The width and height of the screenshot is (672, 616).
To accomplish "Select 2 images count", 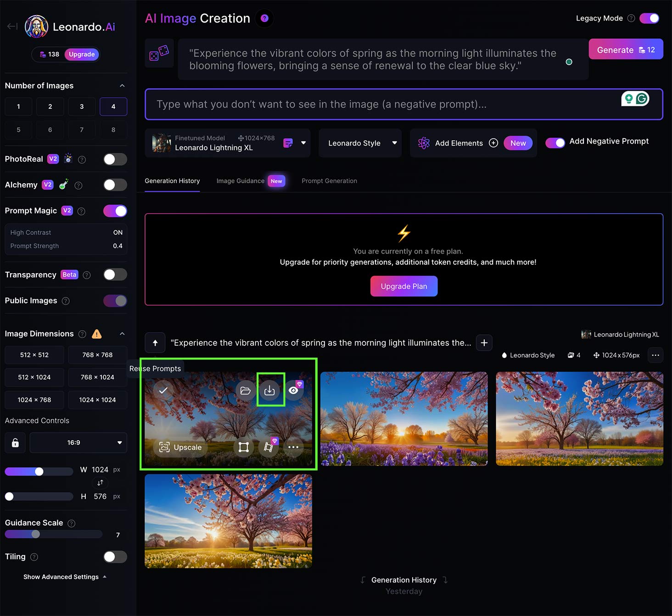I will click(x=50, y=106).
